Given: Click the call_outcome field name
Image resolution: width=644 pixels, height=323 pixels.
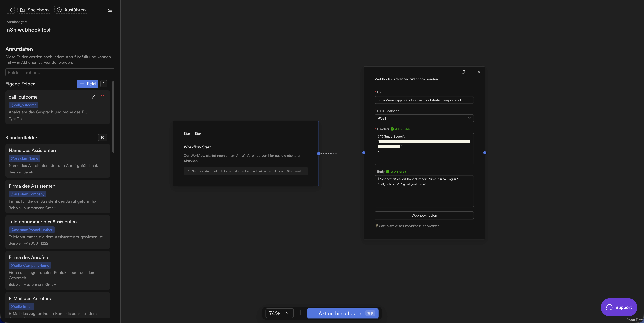Looking at the screenshot, I should coord(23,97).
